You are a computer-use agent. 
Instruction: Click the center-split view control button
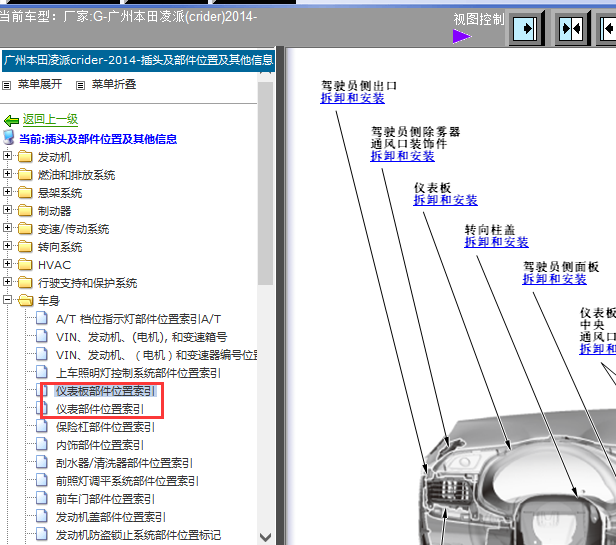point(572,29)
